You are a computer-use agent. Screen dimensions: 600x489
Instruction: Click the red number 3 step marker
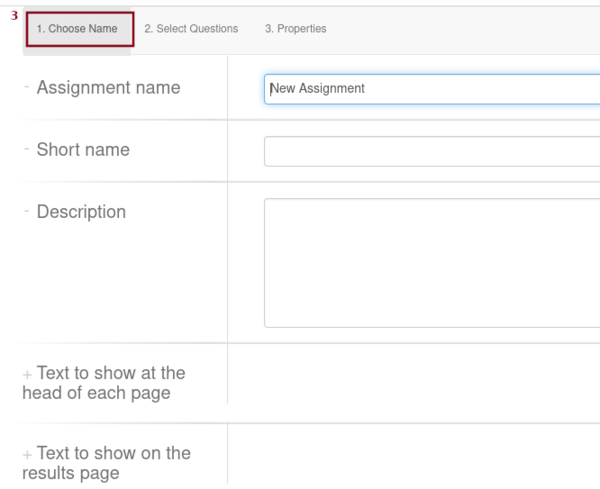(x=14, y=16)
